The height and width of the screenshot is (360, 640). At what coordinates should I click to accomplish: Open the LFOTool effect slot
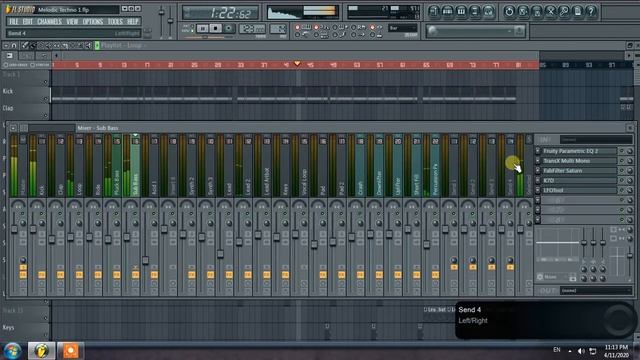tap(579, 190)
